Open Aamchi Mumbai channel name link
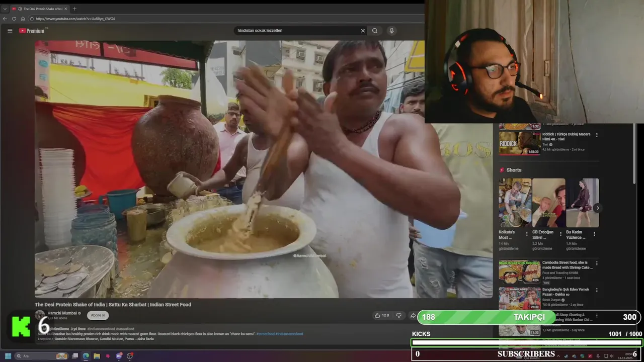The image size is (644, 362). point(62,313)
